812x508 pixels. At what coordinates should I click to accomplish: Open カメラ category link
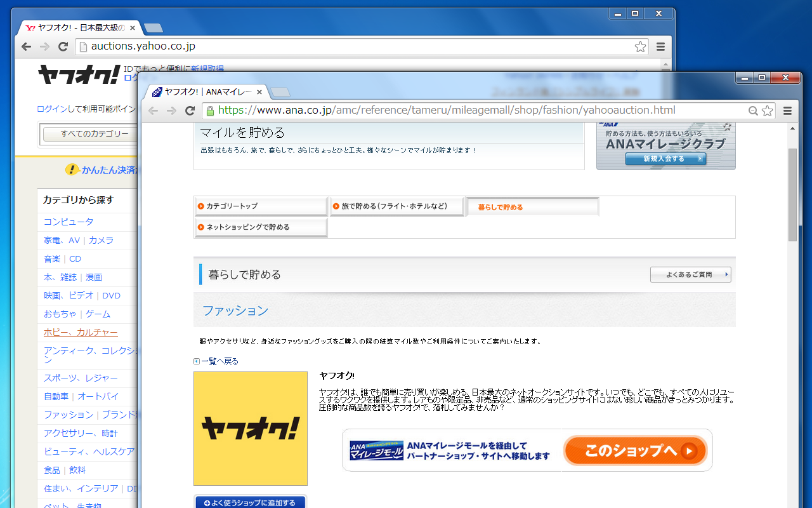[x=101, y=240]
